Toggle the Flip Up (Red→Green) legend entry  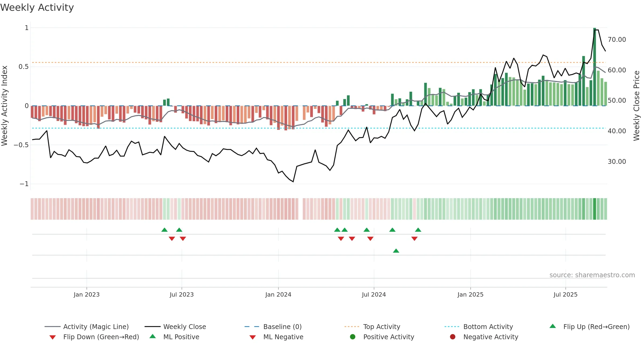(x=590, y=327)
